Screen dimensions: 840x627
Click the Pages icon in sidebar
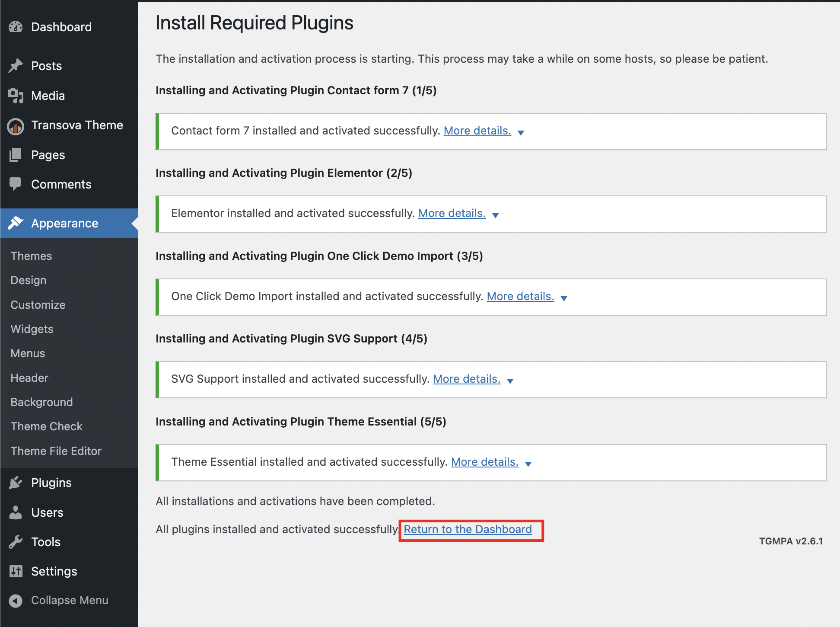click(16, 155)
